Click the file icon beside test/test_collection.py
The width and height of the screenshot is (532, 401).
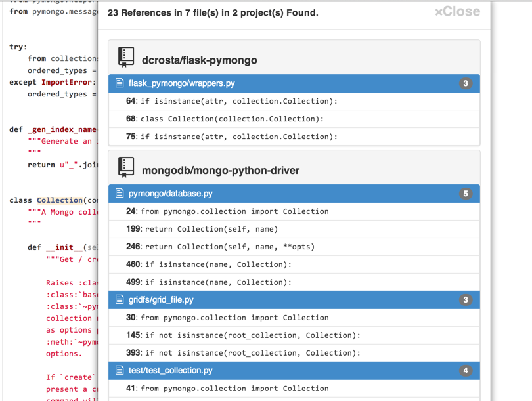click(120, 371)
